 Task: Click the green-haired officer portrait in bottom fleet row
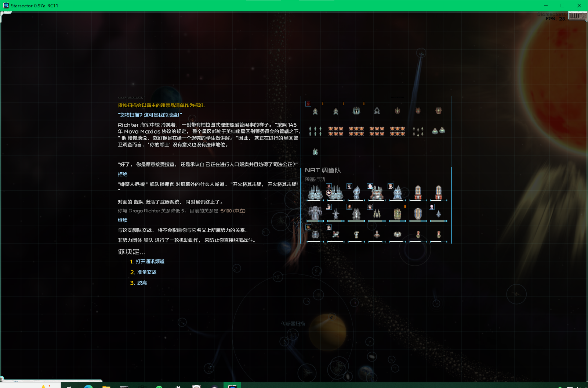[308, 227]
